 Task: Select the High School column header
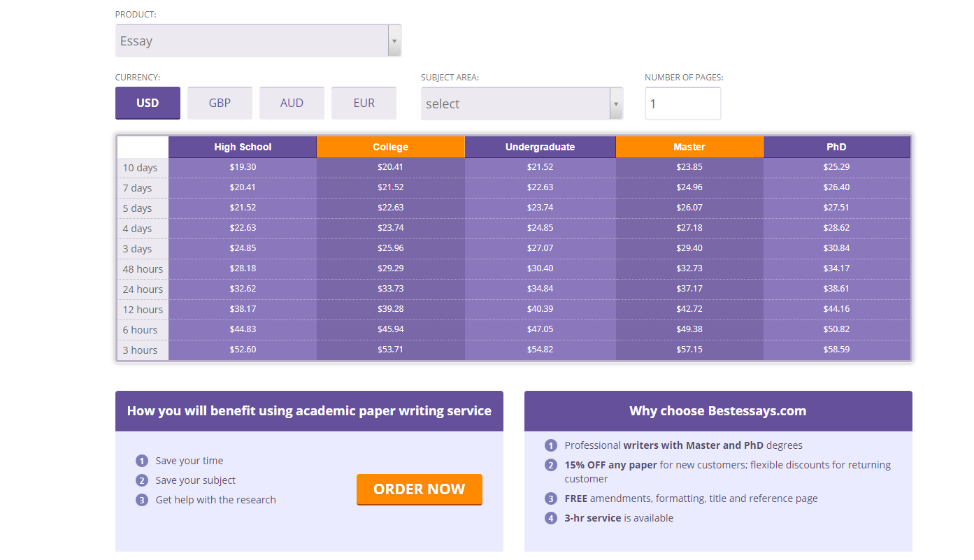coord(243,147)
